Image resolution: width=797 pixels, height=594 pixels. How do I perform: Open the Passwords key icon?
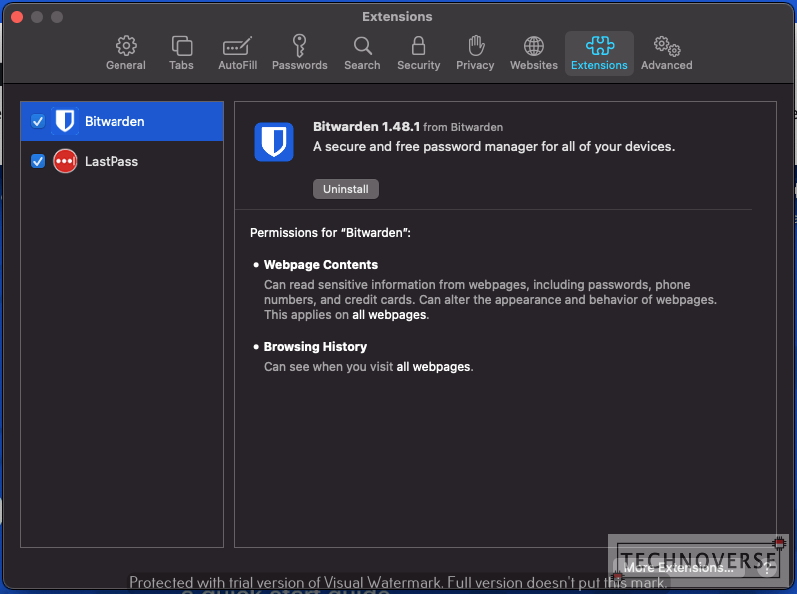pos(299,46)
